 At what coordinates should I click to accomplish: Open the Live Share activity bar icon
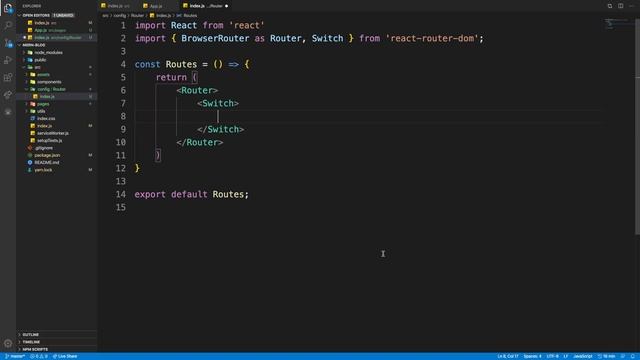pos(8,95)
